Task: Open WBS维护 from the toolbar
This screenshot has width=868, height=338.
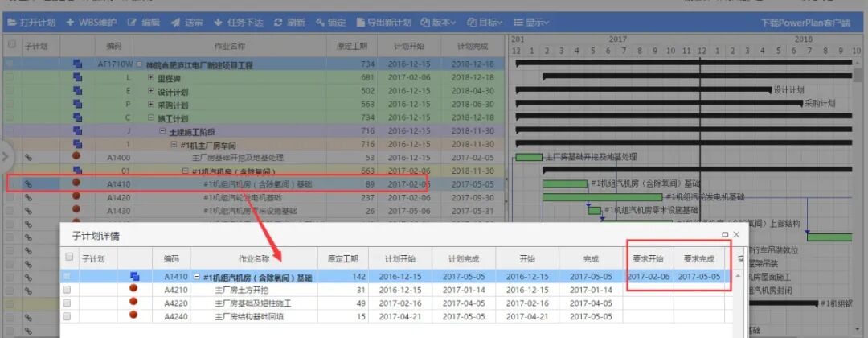Action: coord(92,23)
